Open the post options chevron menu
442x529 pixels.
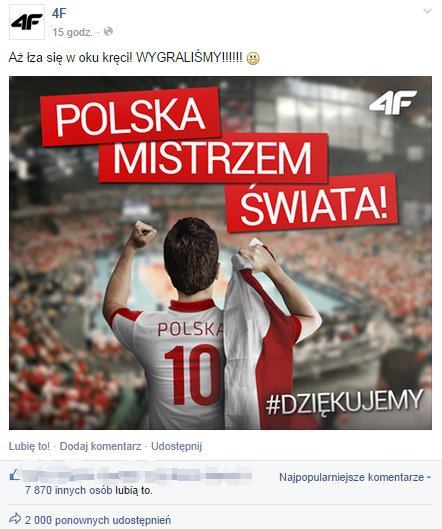click(427, 11)
